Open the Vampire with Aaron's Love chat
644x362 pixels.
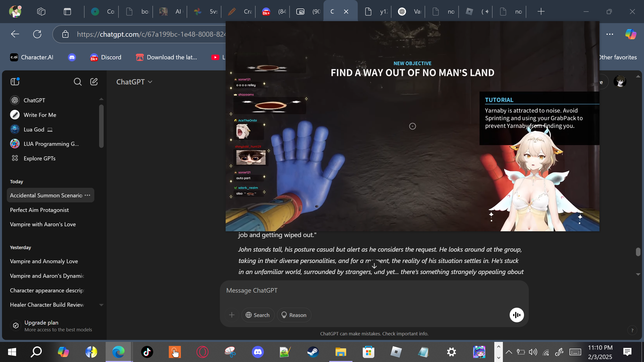pyautogui.click(x=50, y=224)
